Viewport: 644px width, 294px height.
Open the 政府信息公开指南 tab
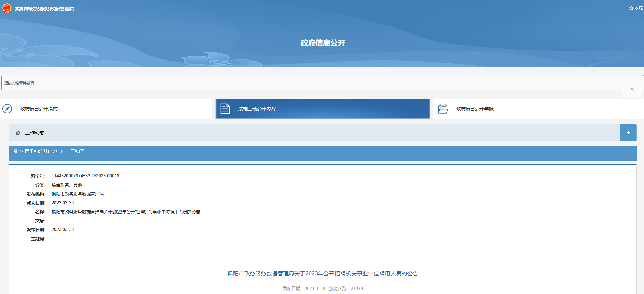tap(39, 109)
